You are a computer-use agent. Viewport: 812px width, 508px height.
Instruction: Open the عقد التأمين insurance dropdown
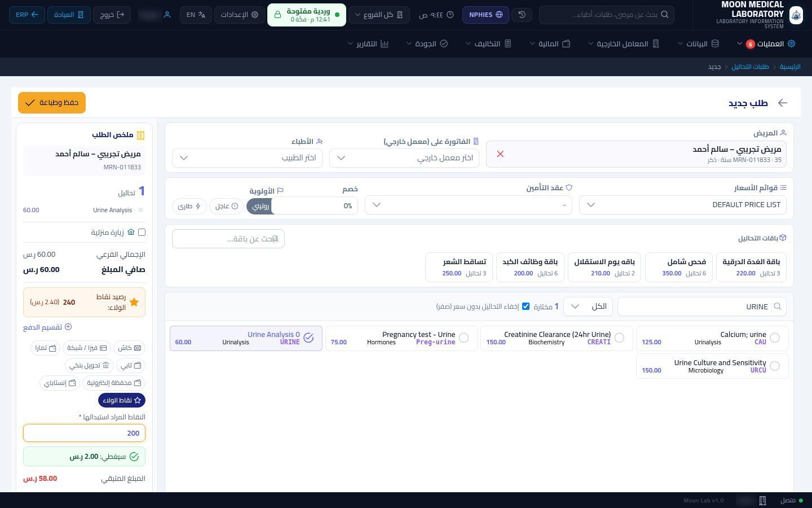[468, 205]
